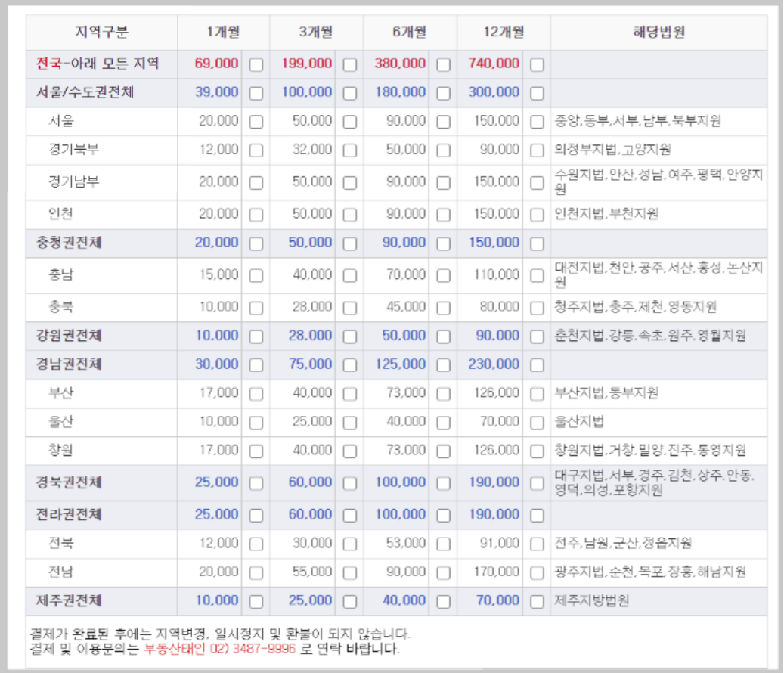Click the 경남권전체 row label
This screenshot has height=673, width=784.
[x=69, y=364]
